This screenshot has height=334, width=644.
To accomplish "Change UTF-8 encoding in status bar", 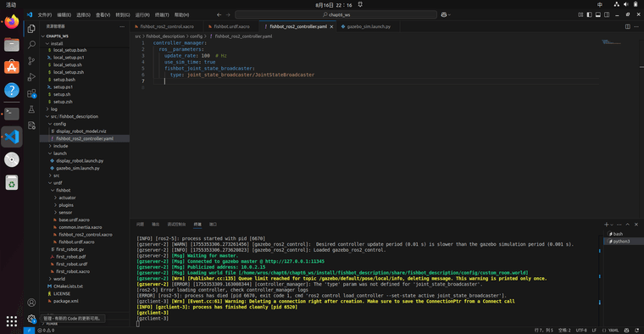I will click(581, 331).
